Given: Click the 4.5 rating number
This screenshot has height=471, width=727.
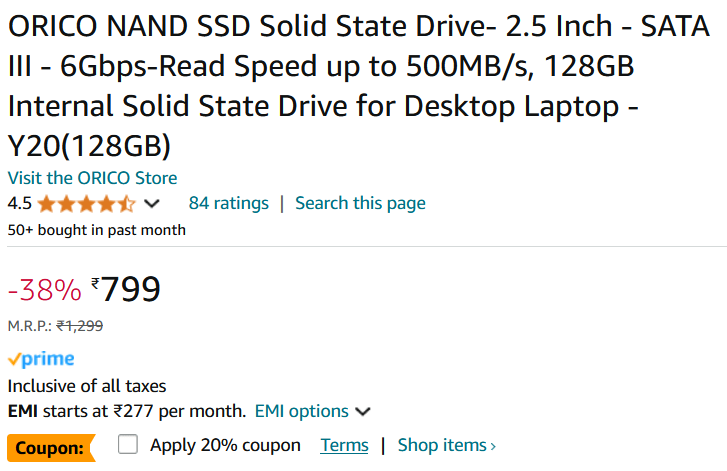Looking at the screenshot, I should [x=19, y=204].
